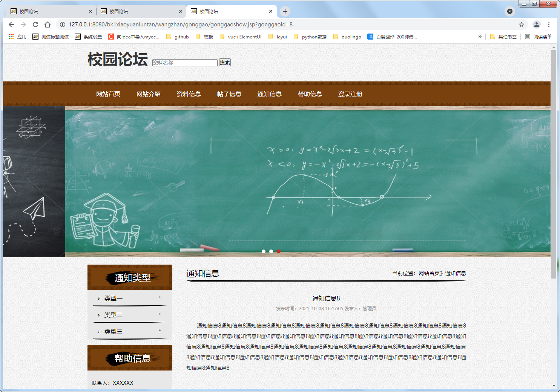The image size is (560, 392).
Task: Open 登录注册 in the navigation bar
Action: coord(350,94)
